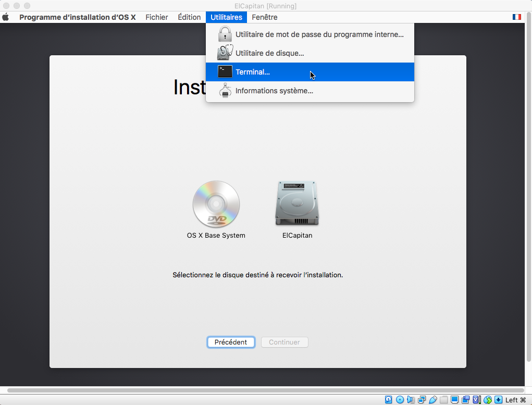Click the Disk Utility stethoscope icon
The height and width of the screenshot is (405, 532).
[225, 53]
